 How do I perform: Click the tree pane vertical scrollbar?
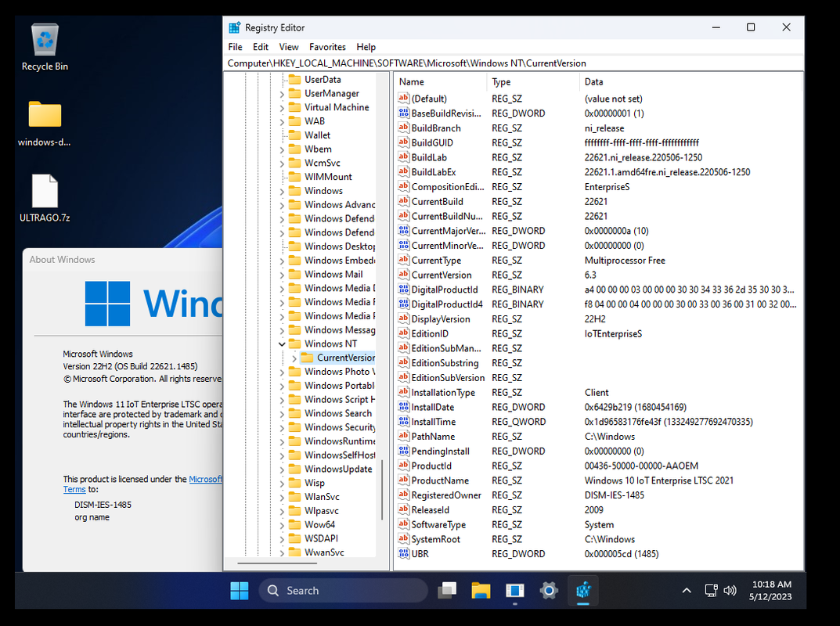tap(382, 490)
